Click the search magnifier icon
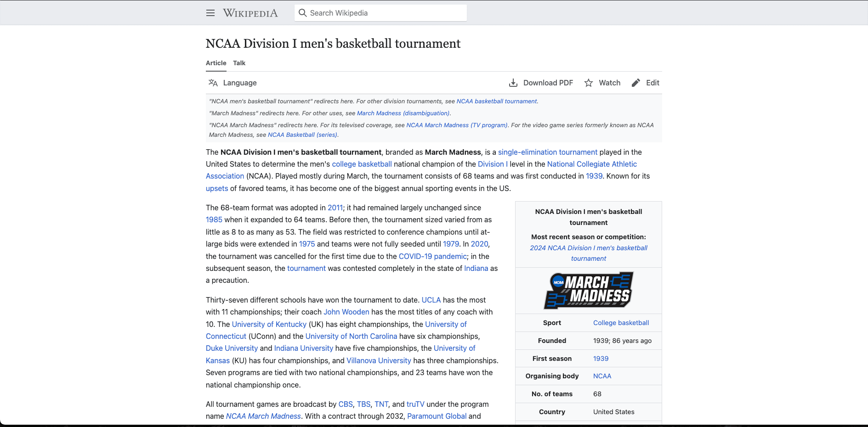Screen dimensions: 868x427 coord(302,13)
